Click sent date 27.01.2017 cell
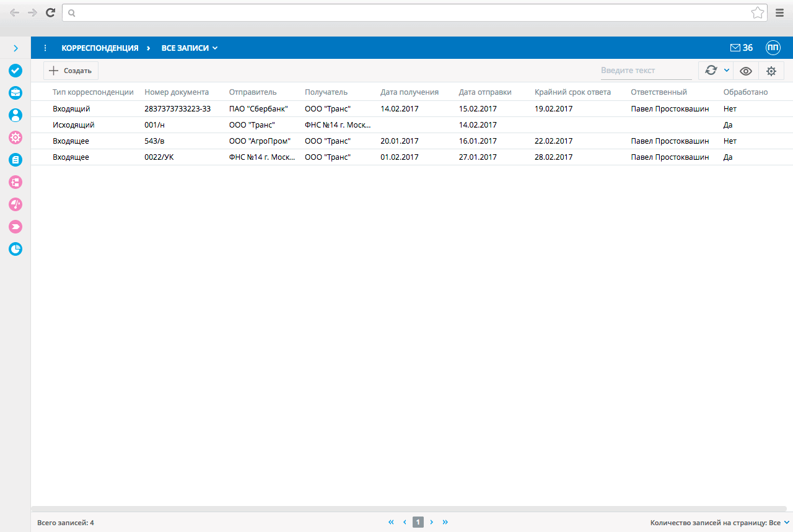 [478, 157]
